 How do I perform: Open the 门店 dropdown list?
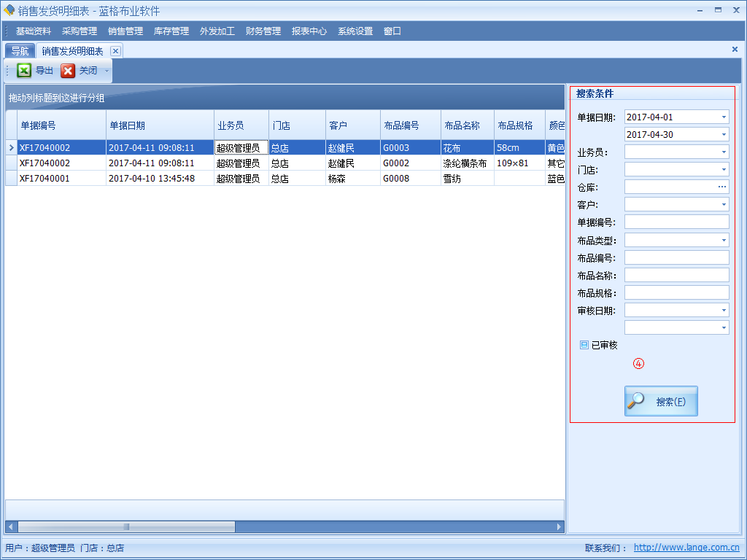(x=724, y=170)
